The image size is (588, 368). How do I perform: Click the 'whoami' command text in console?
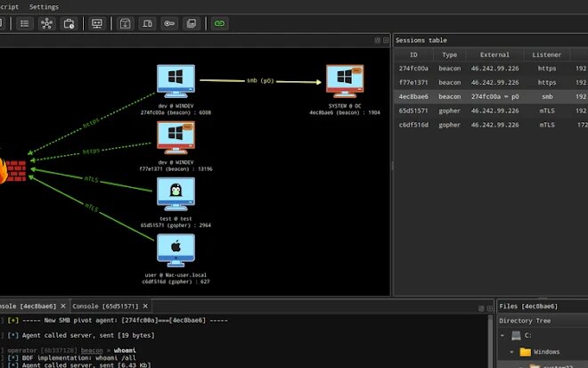(125, 350)
